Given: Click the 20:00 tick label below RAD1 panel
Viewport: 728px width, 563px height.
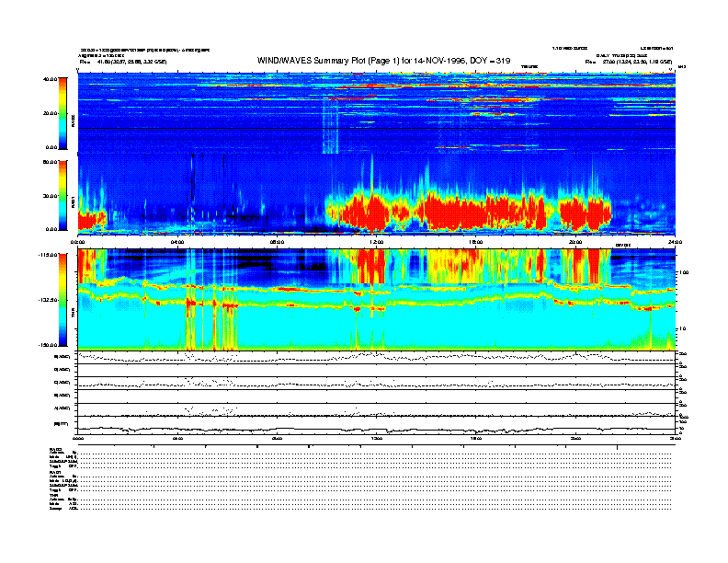Looking at the screenshot, I should (x=575, y=242).
